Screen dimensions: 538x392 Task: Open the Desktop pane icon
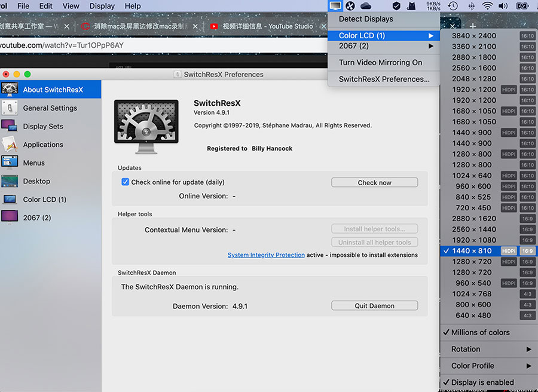(x=9, y=181)
